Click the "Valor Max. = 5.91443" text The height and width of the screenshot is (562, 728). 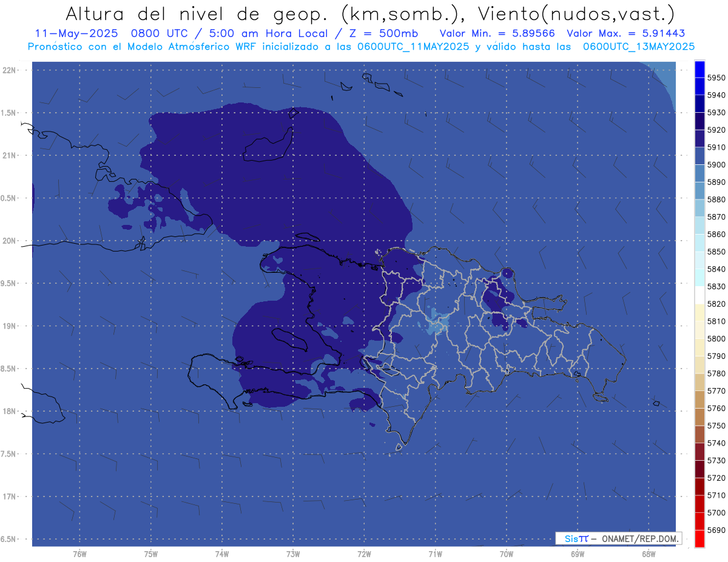coord(625,33)
